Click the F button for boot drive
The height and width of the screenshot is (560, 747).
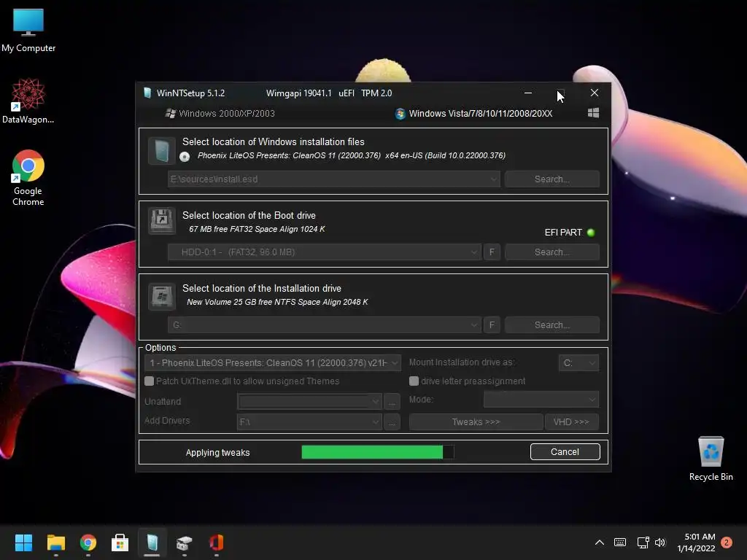pyautogui.click(x=492, y=252)
